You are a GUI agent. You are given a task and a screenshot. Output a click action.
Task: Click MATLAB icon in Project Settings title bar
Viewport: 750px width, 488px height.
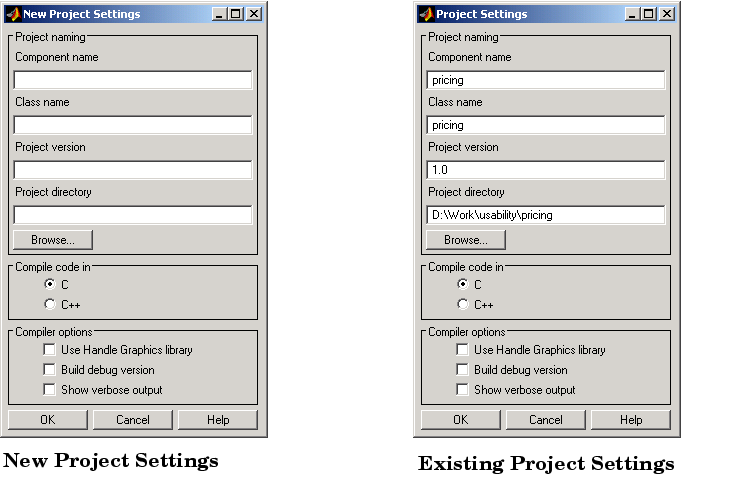426,14
